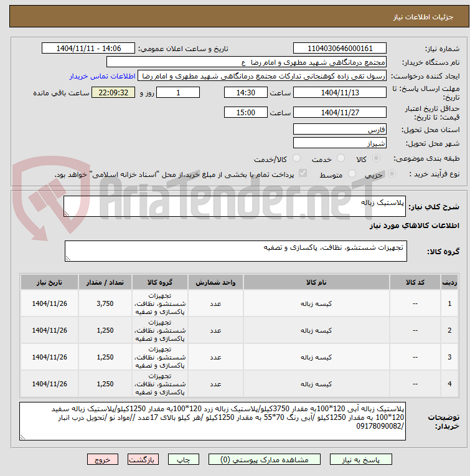Click the validity time field 15:00
The image size is (470, 476).
click(x=246, y=112)
